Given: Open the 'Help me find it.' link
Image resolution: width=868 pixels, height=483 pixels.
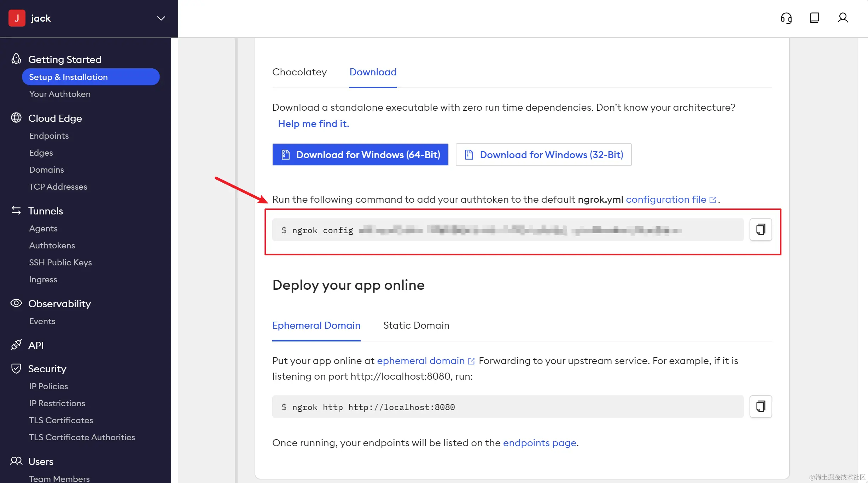Looking at the screenshot, I should pos(313,124).
